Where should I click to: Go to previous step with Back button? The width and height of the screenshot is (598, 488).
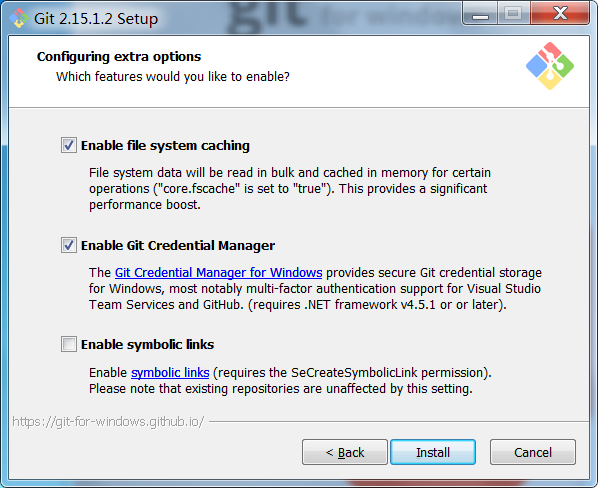(345, 452)
